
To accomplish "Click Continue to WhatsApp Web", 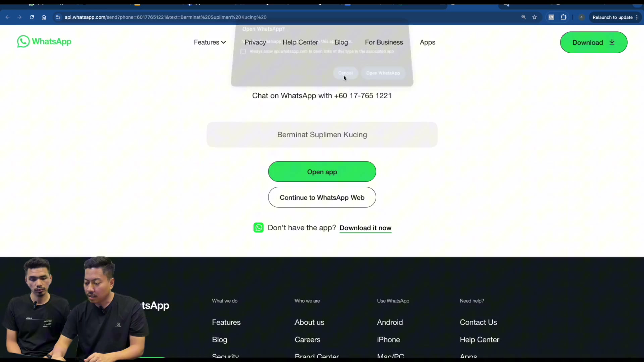I will pos(322,197).
